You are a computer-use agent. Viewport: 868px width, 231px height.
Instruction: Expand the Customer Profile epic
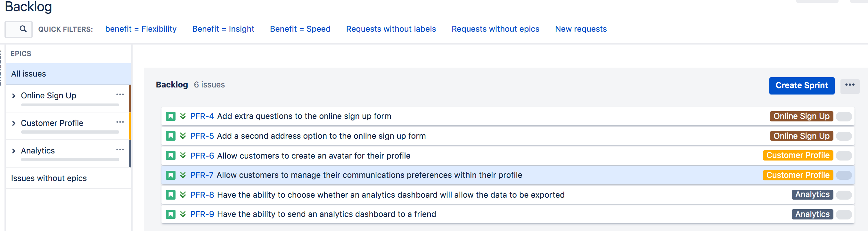pos(14,123)
